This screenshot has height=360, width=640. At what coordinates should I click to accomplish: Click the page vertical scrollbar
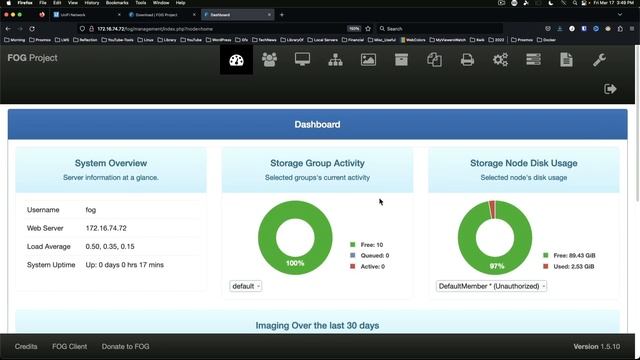coord(637,122)
